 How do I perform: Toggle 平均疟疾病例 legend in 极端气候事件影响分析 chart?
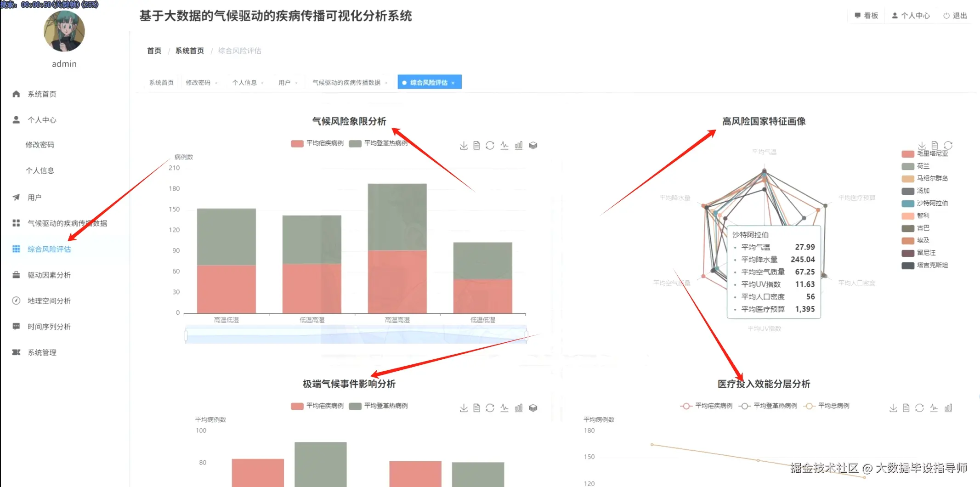click(317, 406)
